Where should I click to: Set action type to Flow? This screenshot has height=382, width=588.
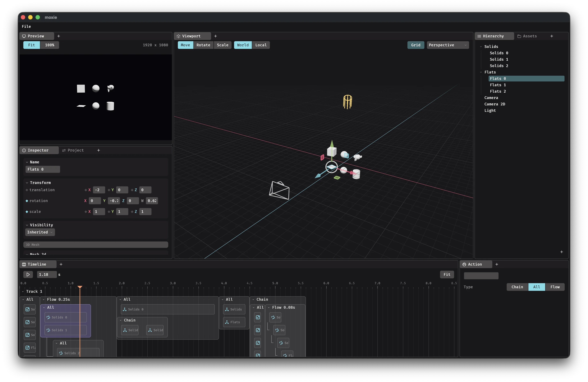pyautogui.click(x=555, y=287)
